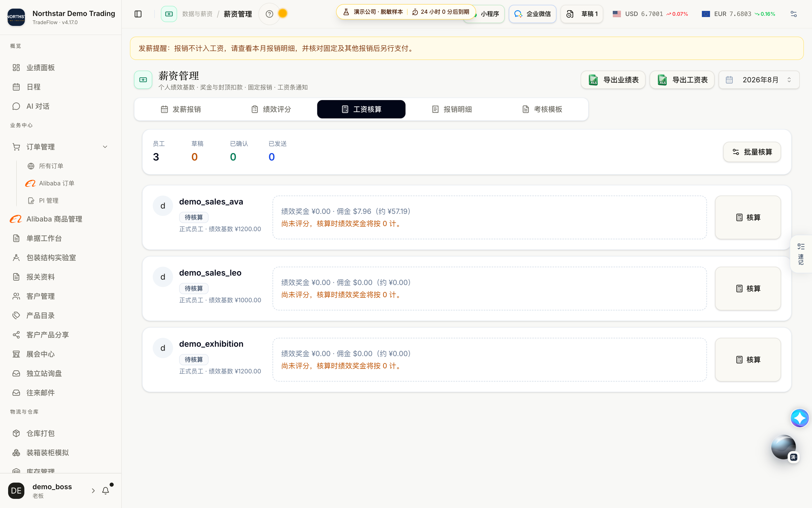Open display settings sliders icon top right
This screenshot has height=508, width=812.
point(793,14)
